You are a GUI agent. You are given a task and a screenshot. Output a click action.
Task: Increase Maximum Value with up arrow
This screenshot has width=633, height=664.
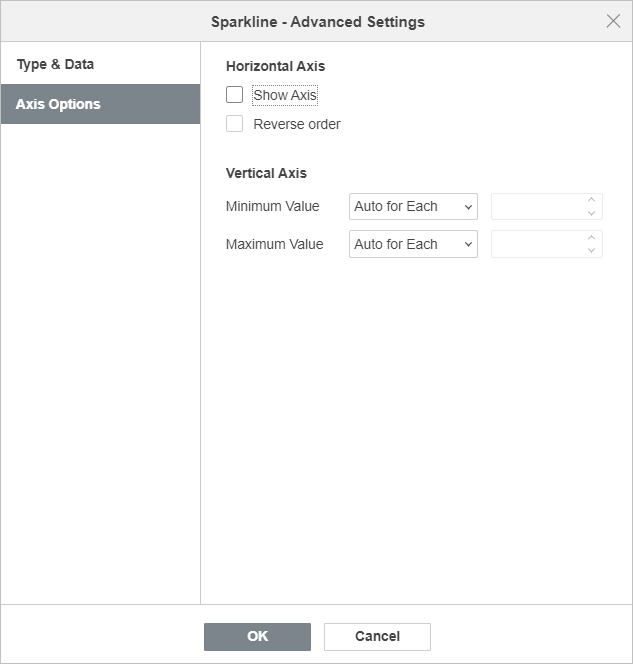pos(592,237)
